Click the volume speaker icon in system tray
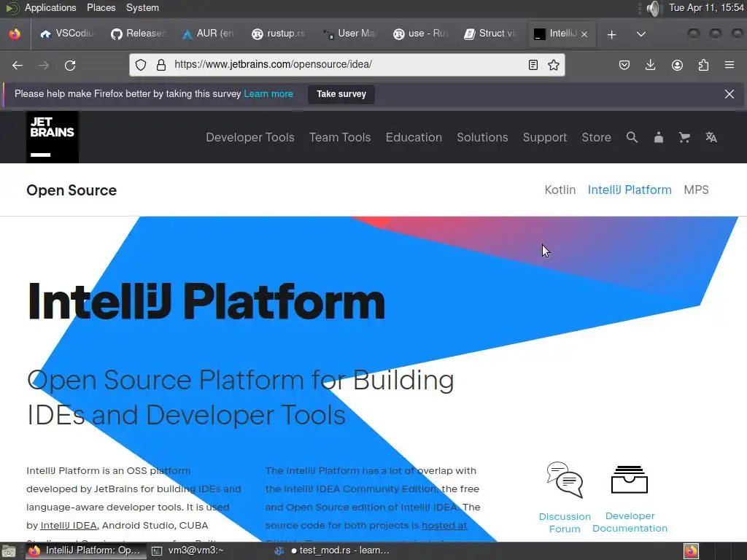747x560 pixels. (x=654, y=8)
